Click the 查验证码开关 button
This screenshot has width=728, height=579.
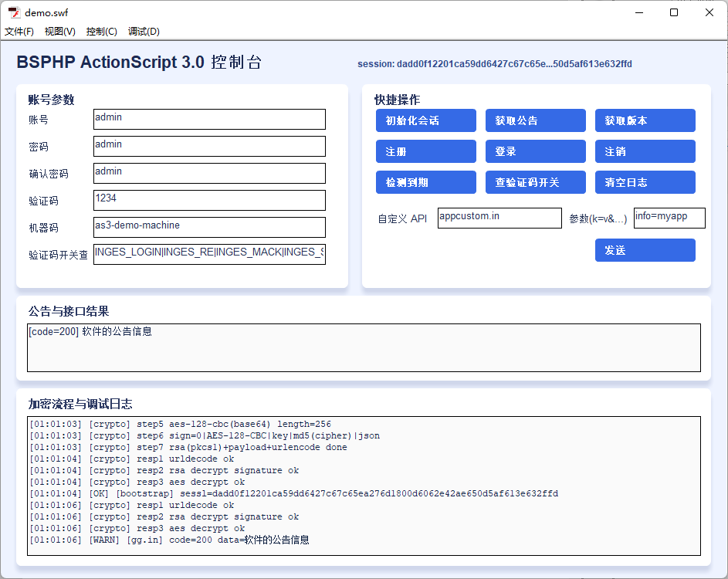pos(535,182)
